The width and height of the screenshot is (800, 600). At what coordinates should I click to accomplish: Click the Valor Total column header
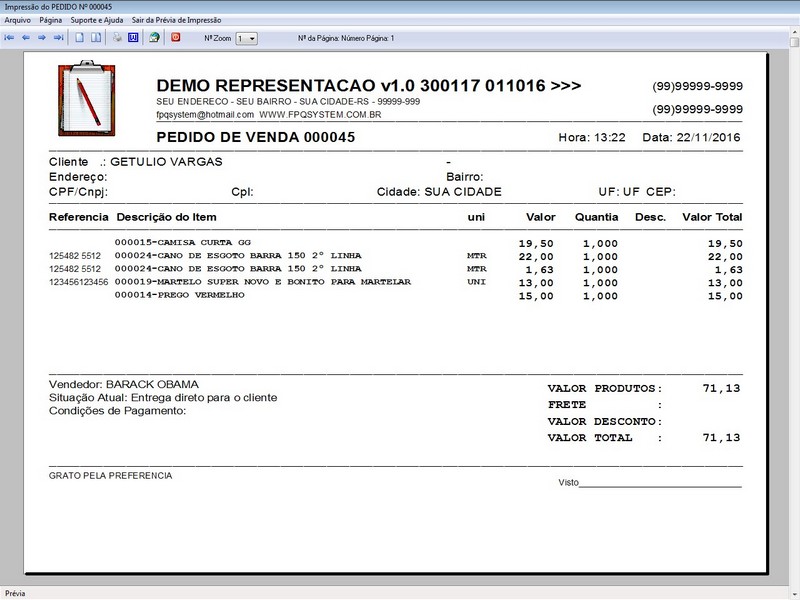(712, 217)
